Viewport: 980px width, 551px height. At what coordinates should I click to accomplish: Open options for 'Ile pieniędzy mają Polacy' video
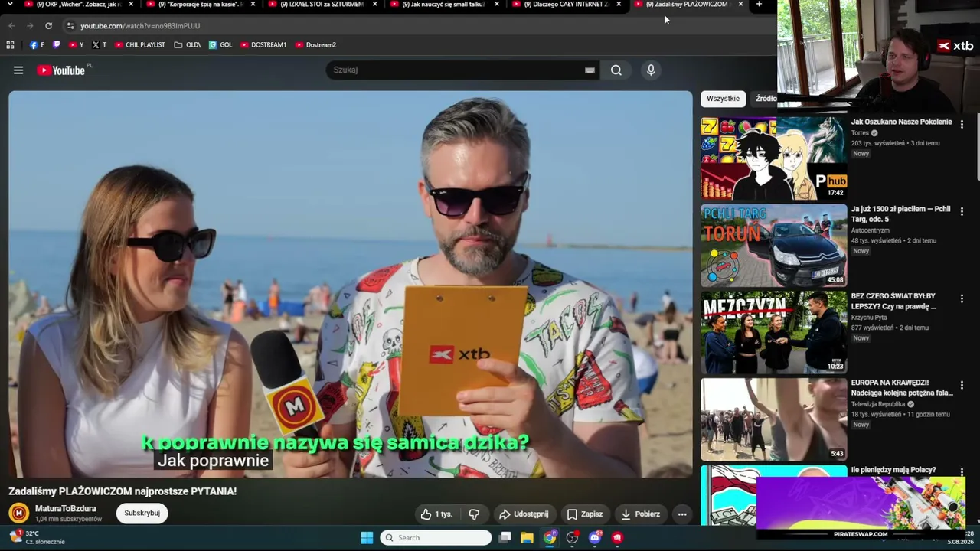tap(962, 472)
